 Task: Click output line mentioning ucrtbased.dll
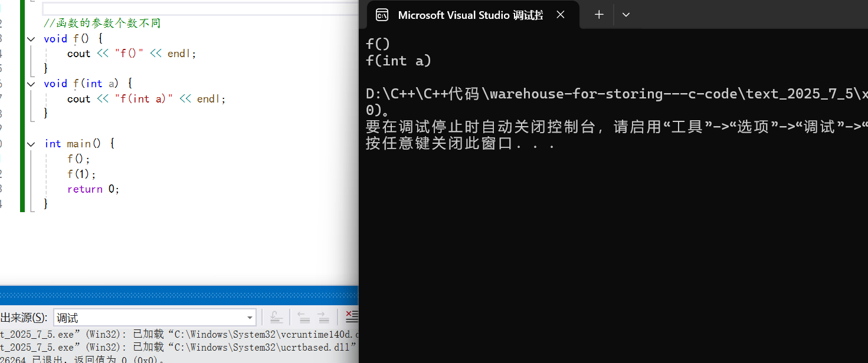coord(179,347)
